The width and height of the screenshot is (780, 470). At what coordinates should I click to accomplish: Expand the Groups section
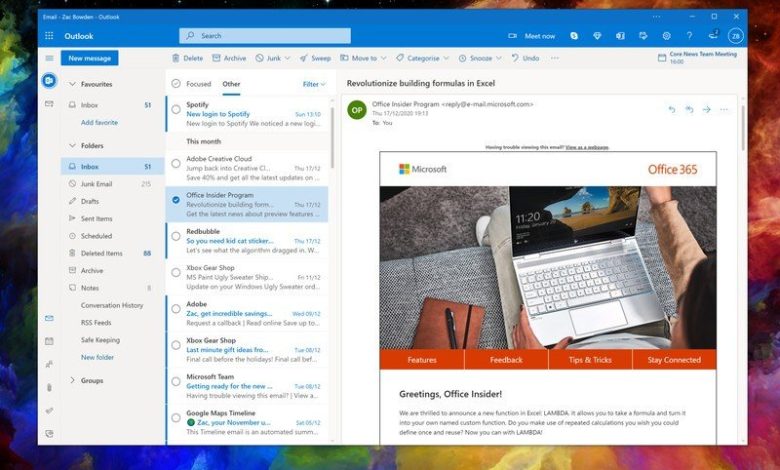(x=72, y=380)
